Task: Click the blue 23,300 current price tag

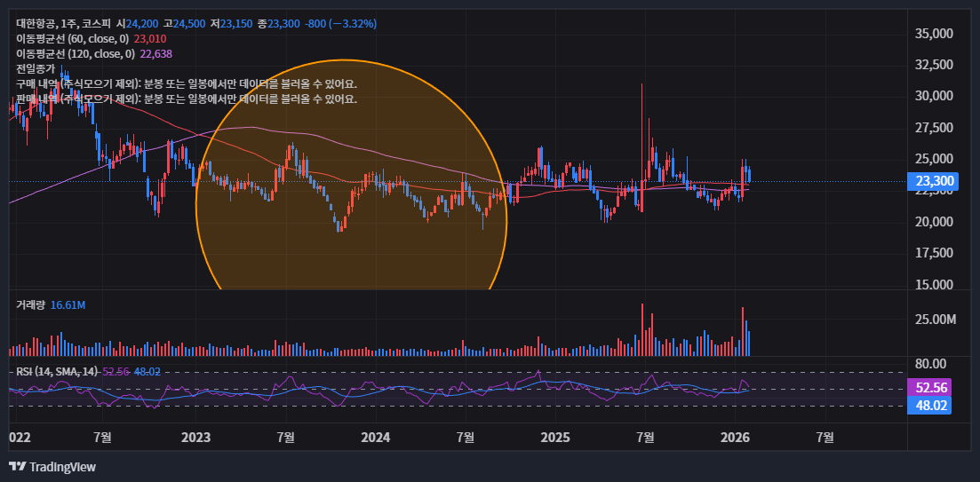Action: pyautogui.click(x=933, y=181)
